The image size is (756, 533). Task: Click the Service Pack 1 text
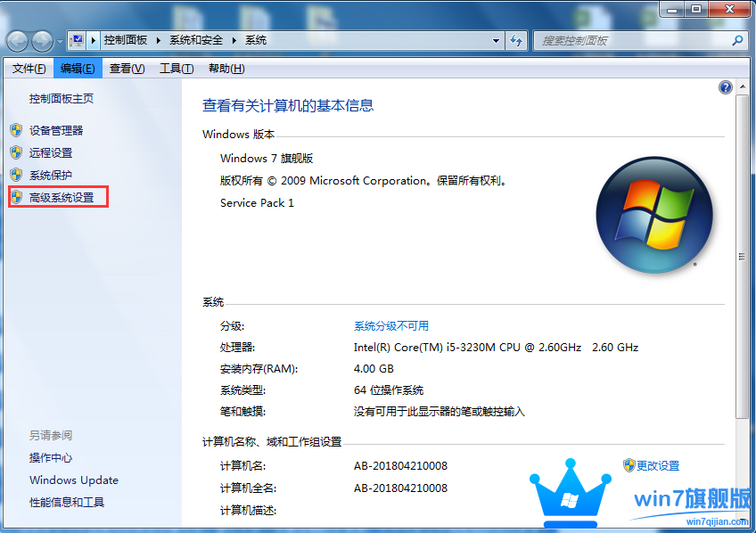(257, 203)
